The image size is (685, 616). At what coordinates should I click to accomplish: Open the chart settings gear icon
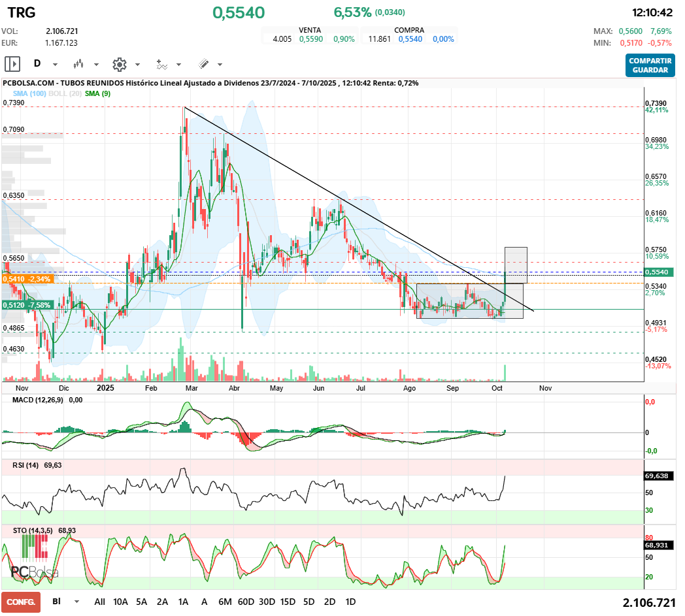point(119,64)
